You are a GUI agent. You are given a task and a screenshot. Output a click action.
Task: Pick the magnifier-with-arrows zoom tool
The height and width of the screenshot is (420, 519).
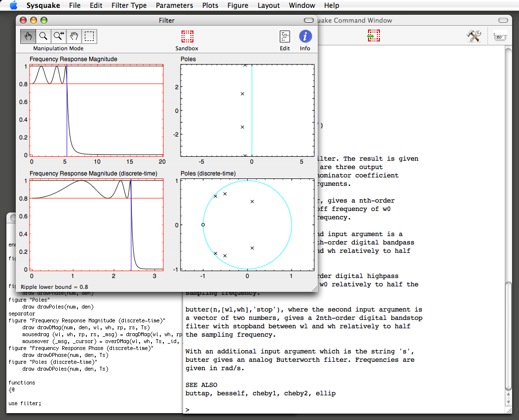pyautogui.click(x=59, y=36)
